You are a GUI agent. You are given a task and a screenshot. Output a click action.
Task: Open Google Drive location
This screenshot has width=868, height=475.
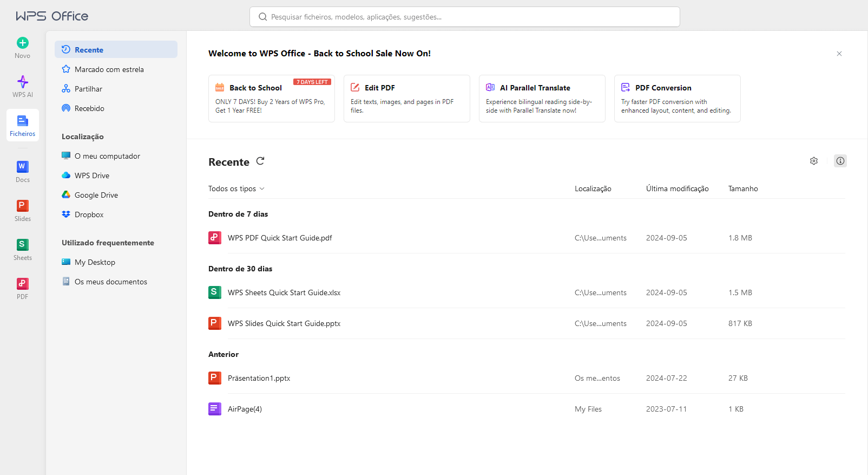pos(116,195)
